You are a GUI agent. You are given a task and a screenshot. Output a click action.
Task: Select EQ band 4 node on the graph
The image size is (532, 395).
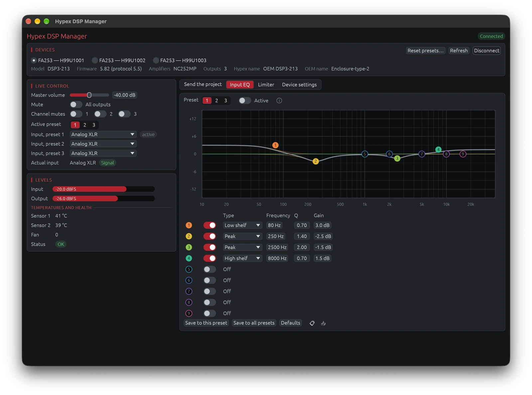[x=438, y=150]
